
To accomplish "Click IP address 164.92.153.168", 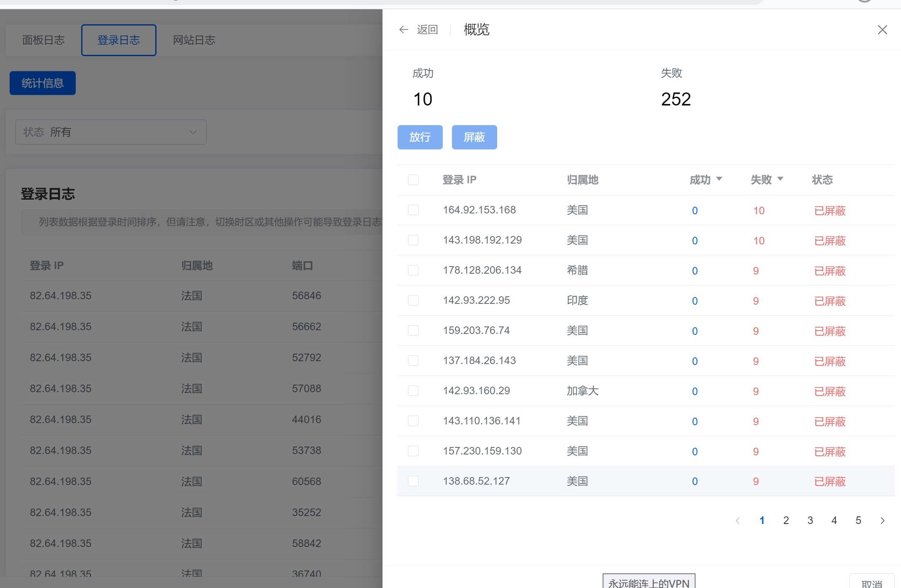I will 480,210.
